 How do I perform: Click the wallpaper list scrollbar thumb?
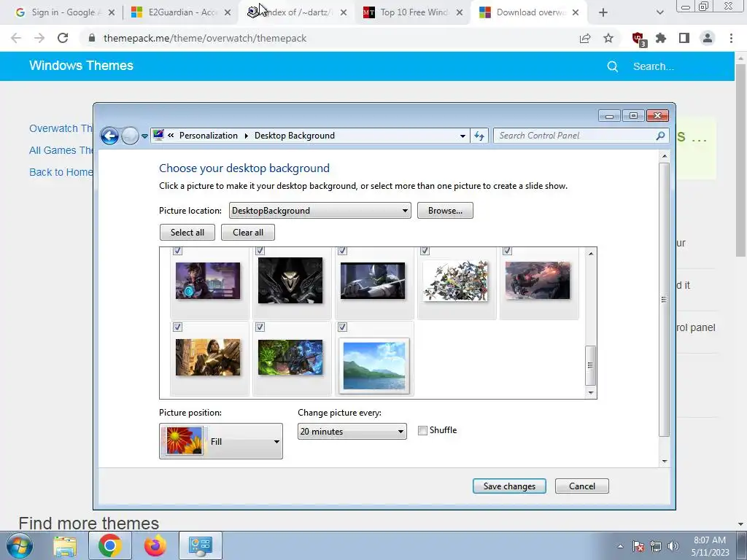tap(590, 366)
